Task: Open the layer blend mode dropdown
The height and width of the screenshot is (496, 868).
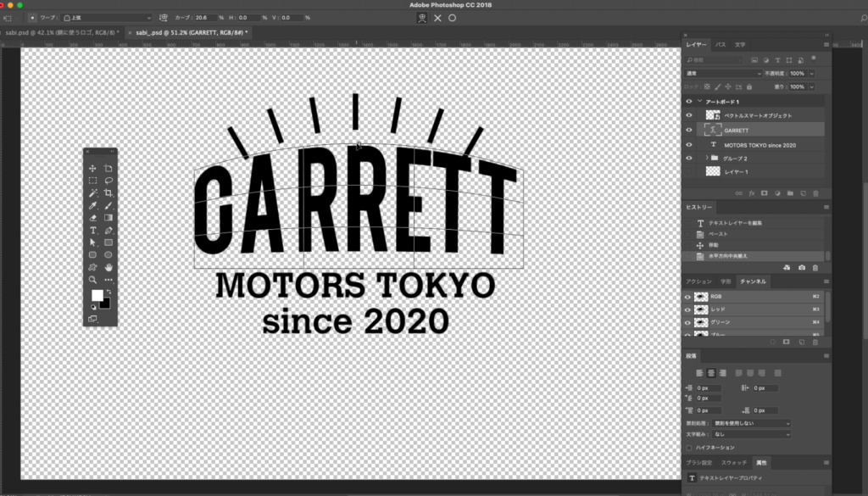Action: (724, 73)
